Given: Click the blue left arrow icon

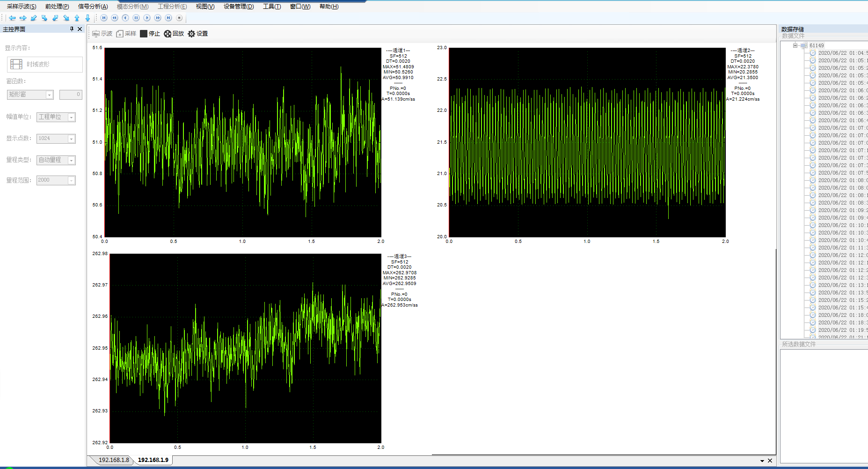Looking at the screenshot, I should point(12,18).
